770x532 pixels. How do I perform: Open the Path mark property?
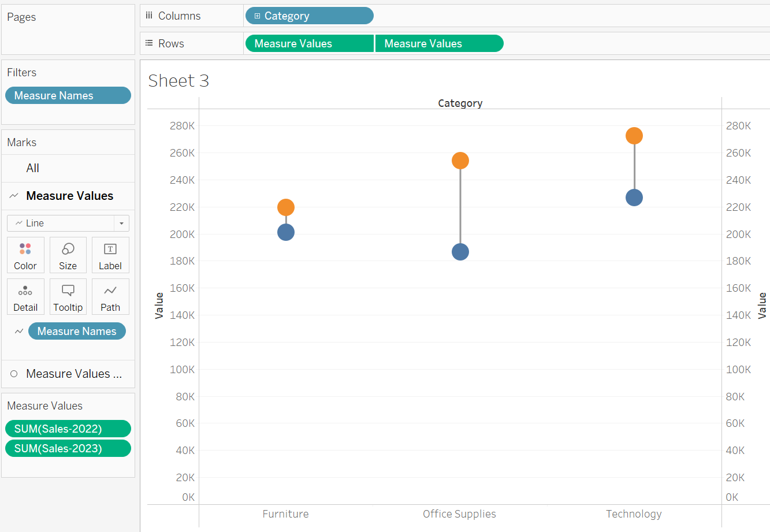[x=110, y=296]
